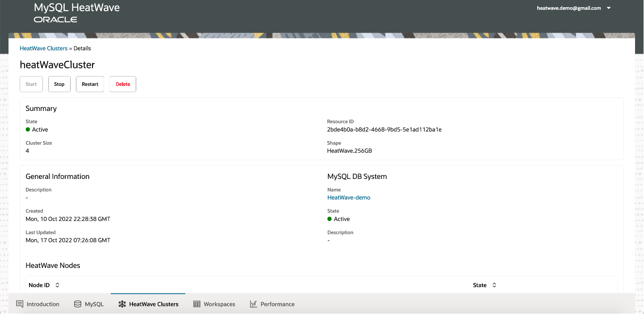Stop the heatWaveCluster
The width and height of the screenshot is (644, 314).
coord(59,84)
